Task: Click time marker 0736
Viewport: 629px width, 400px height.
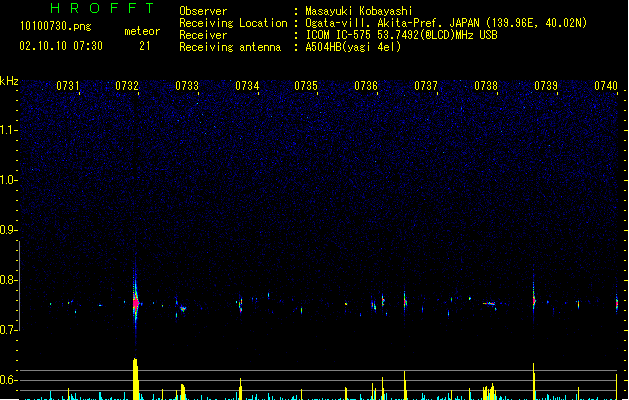Action: (x=366, y=86)
